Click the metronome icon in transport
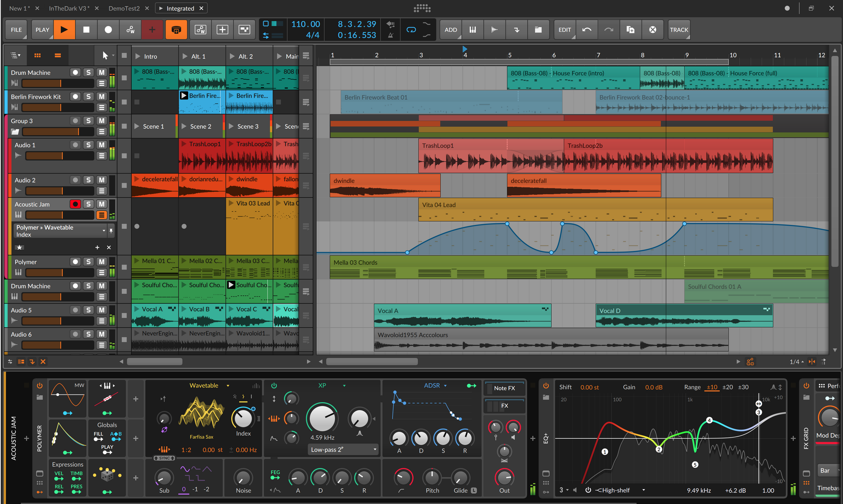Image resolution: width=843 pixels, height=504 pixels. (390, 35)
